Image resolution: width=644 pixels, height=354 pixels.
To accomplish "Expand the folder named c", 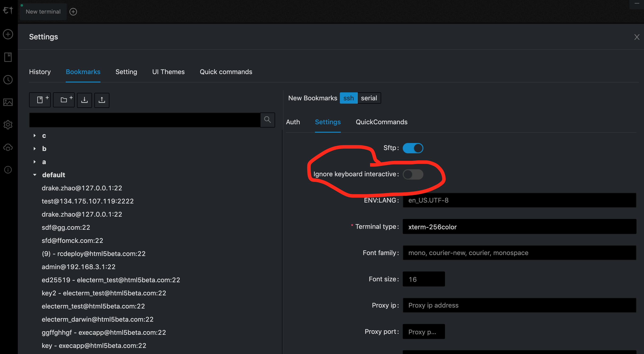I will [x=35, y=136].
